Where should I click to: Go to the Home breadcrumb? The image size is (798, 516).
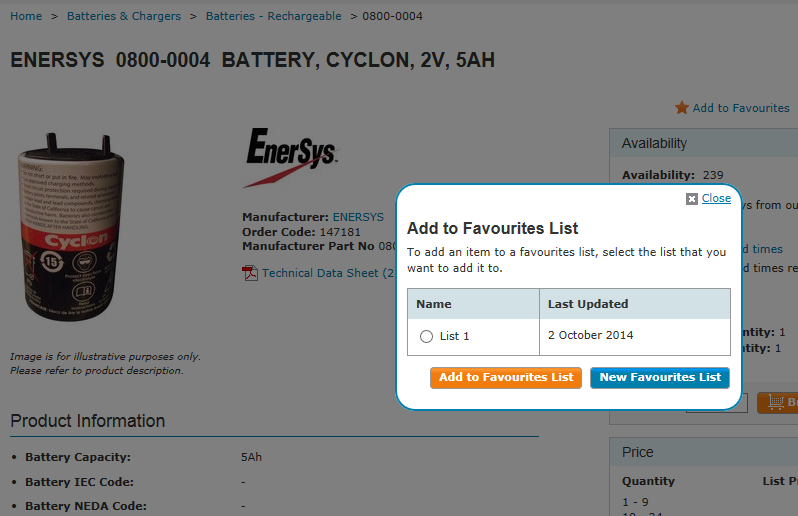point(26,16)
